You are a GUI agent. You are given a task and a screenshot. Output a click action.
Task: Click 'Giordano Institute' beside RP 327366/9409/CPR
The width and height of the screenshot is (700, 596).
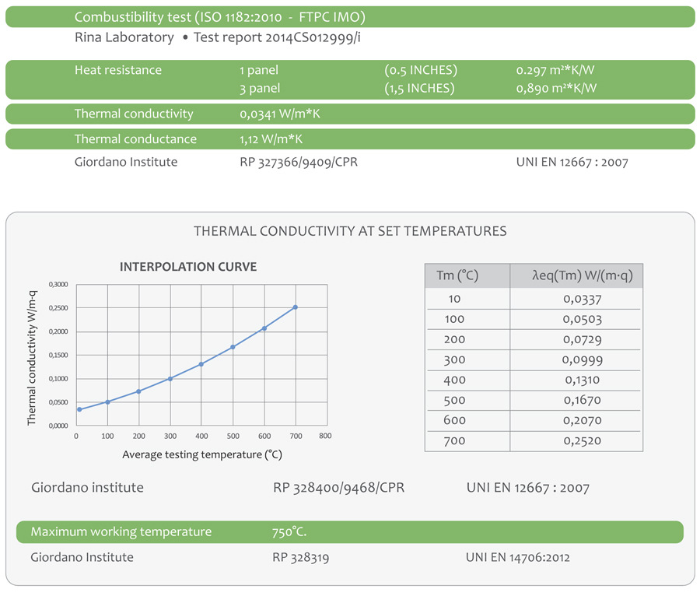[x=126, y=162]
